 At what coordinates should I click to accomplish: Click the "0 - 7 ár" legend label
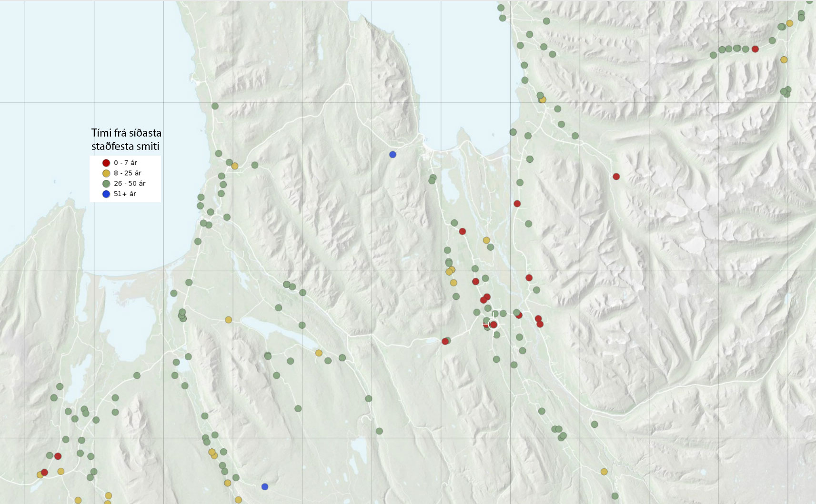tap(125, 163)
